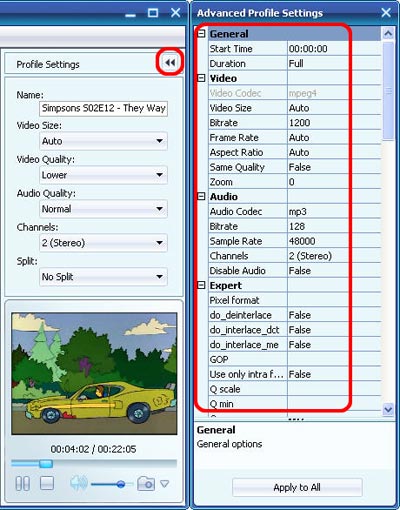Collapse the Audio section in advanced settings
Viewport: 400px width, 510px height.
(x=201, y=197)
